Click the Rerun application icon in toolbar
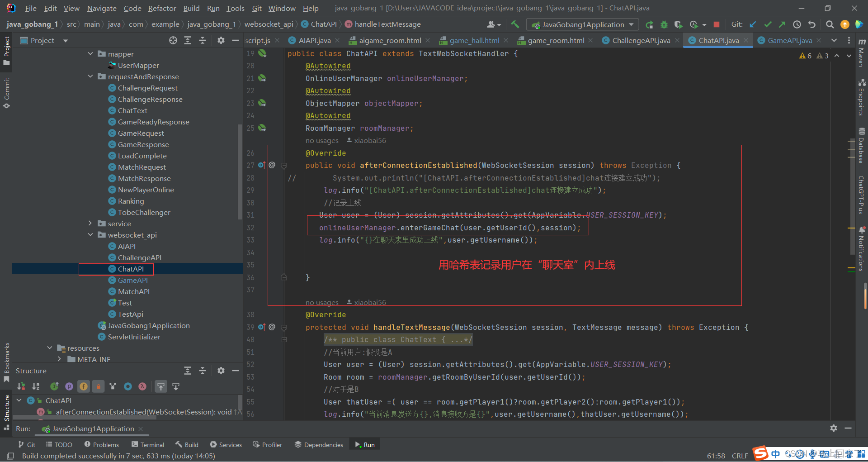This screenshot has height=462, width=868. coord(649,24)
